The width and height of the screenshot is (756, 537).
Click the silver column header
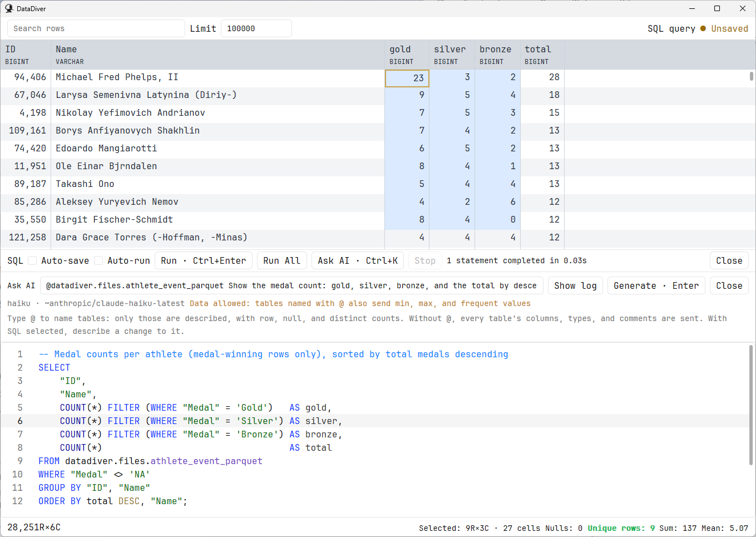[452, 55]
